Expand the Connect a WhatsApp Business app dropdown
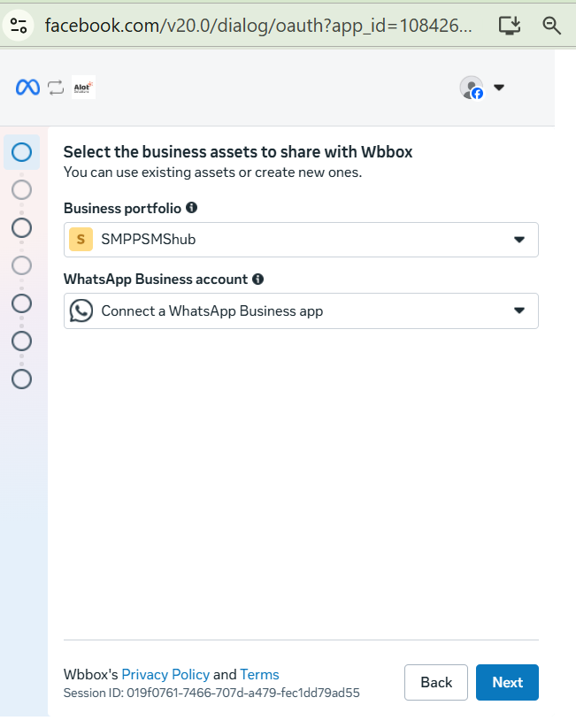The width and height of the screenshot is (576, 728). (x=301, y=311)
